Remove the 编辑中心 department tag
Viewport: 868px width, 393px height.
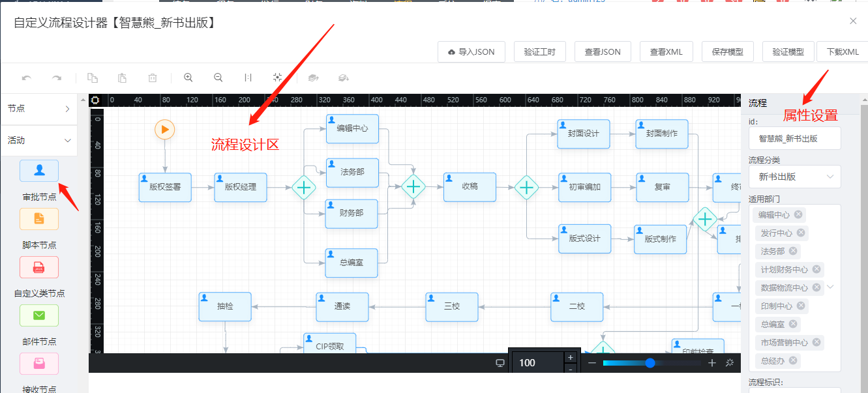798,214
